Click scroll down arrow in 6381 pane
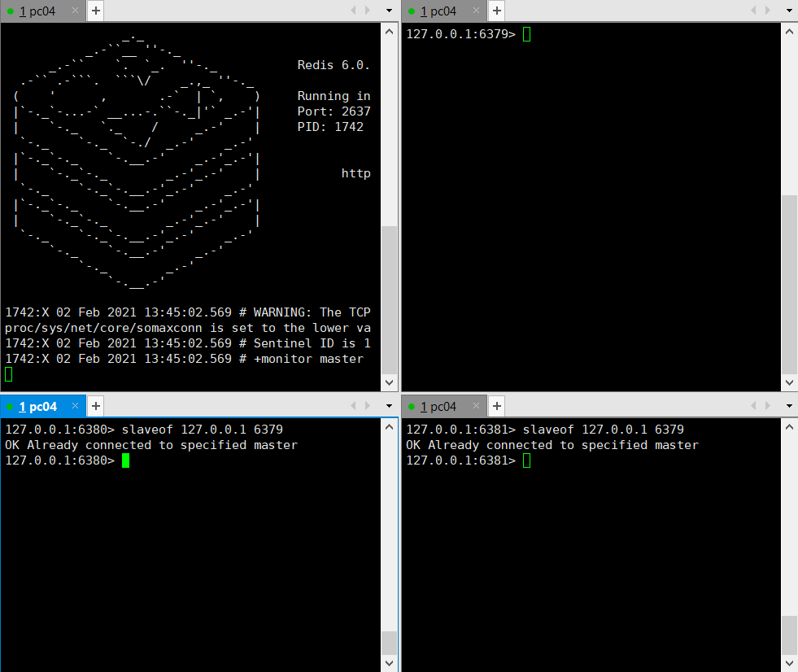This screenshot has width=798, height=672. [x=789, y=663]
